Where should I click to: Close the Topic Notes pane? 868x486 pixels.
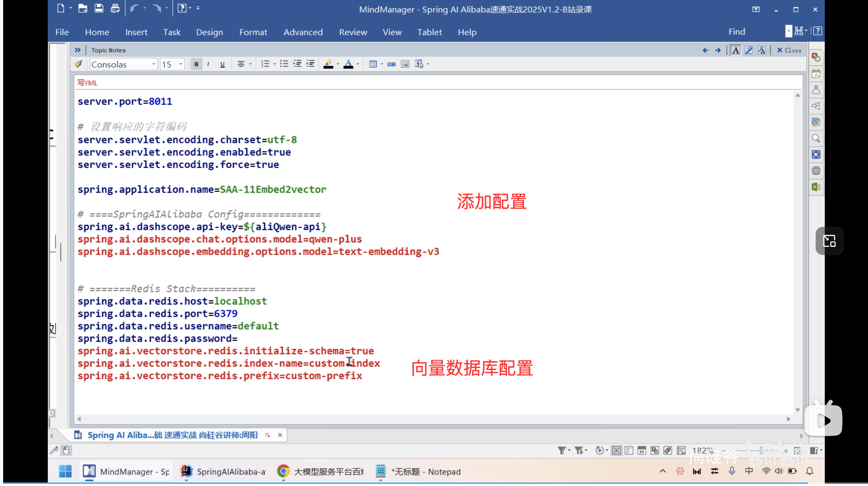[x=789, y=50]
